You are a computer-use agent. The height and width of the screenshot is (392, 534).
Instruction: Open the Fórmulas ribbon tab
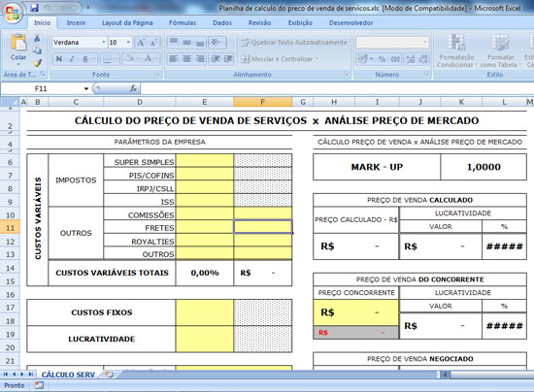(183, 22)
